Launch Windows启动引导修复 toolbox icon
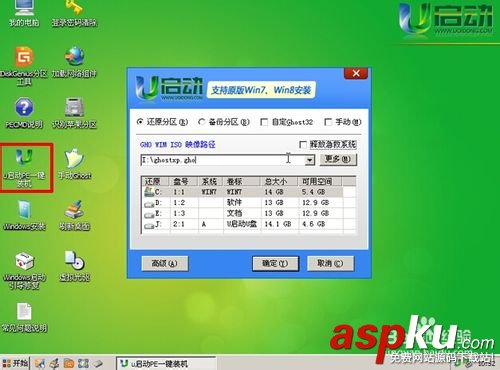 coord(24,270)
